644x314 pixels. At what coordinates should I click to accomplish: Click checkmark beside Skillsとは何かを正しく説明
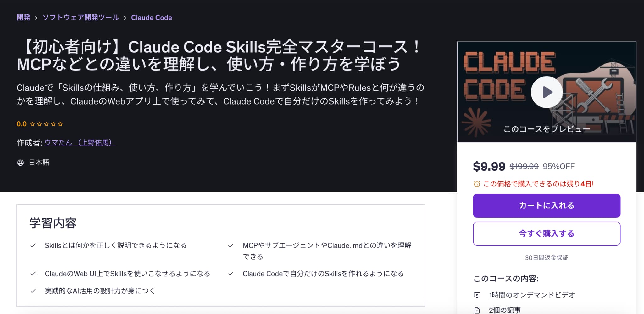(33, 245)
